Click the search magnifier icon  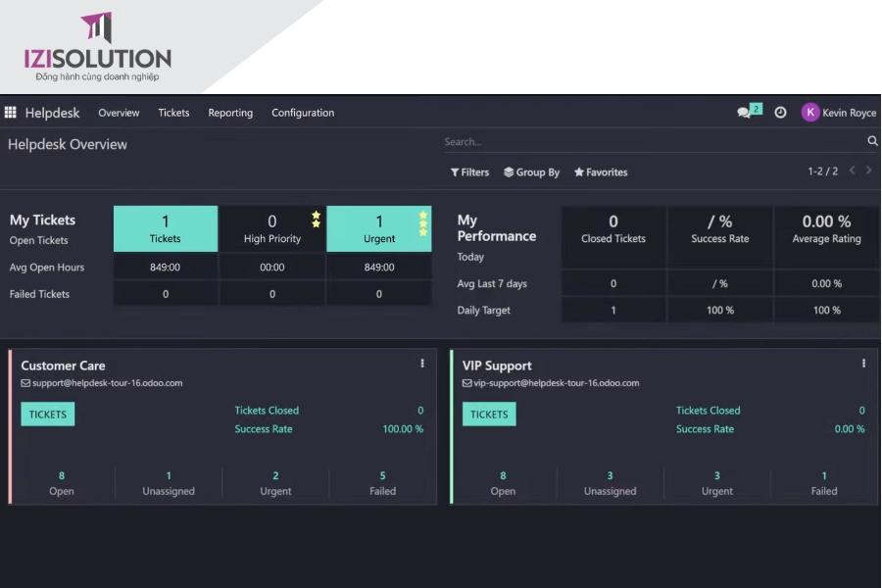pyautogui.click(x=872, y=142)
